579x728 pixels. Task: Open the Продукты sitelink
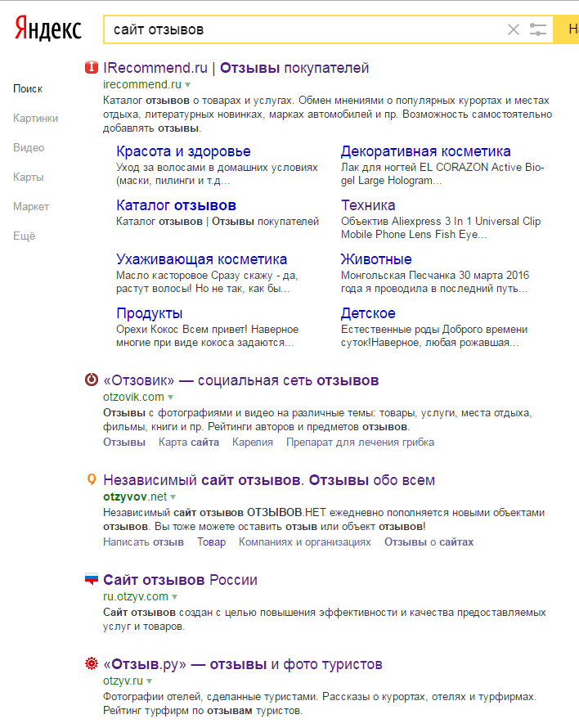pyautogui.click(x=149, y=313)
